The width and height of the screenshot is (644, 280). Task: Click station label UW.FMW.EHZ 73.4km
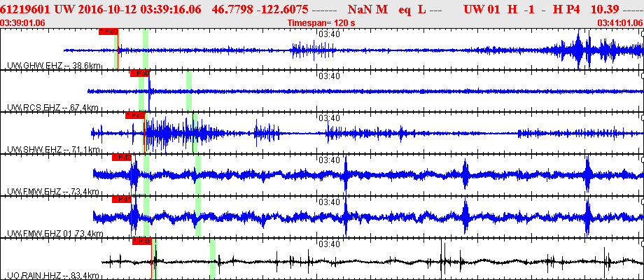pos(53,192)
